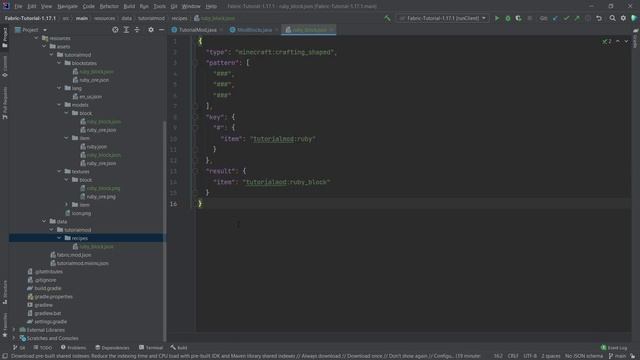Open the Tools menu

pos(160,7)
